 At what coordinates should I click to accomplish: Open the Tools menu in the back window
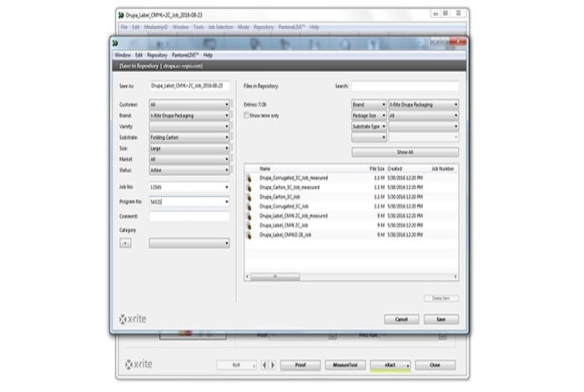click(x=199, y=28)
